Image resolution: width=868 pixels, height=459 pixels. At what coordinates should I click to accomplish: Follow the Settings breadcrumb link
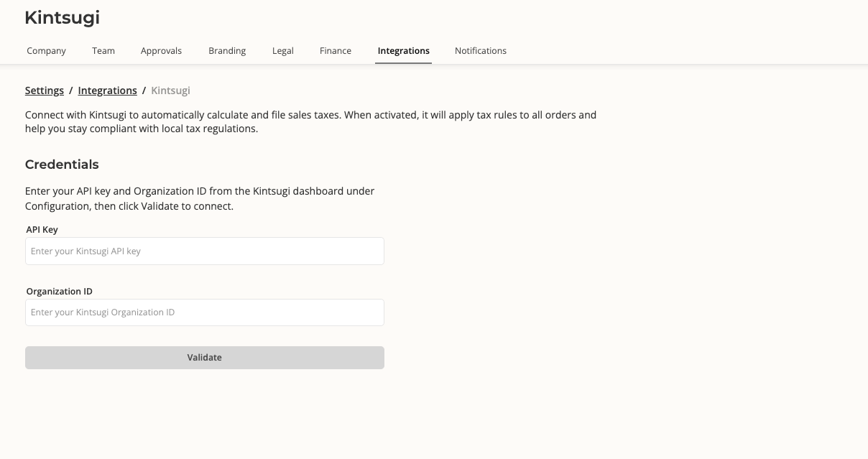coord(45,91)
